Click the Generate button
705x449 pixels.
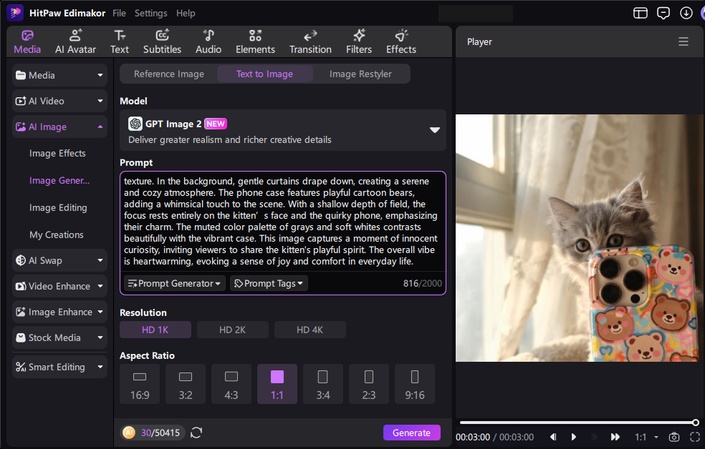point(411,432)
